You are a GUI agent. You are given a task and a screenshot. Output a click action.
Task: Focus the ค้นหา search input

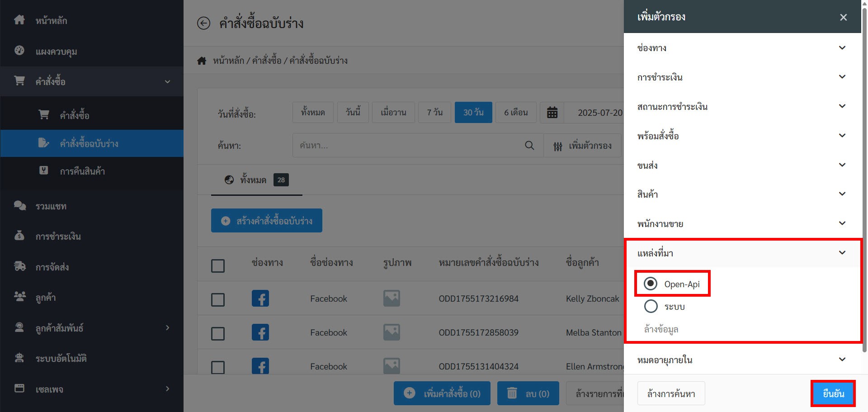[407, 145]
